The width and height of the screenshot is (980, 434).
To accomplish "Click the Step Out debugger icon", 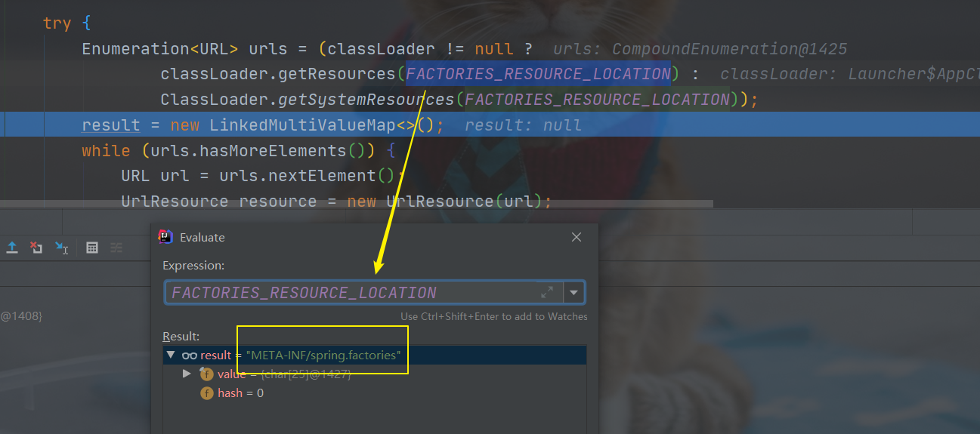I will click(x=13, y=247).
